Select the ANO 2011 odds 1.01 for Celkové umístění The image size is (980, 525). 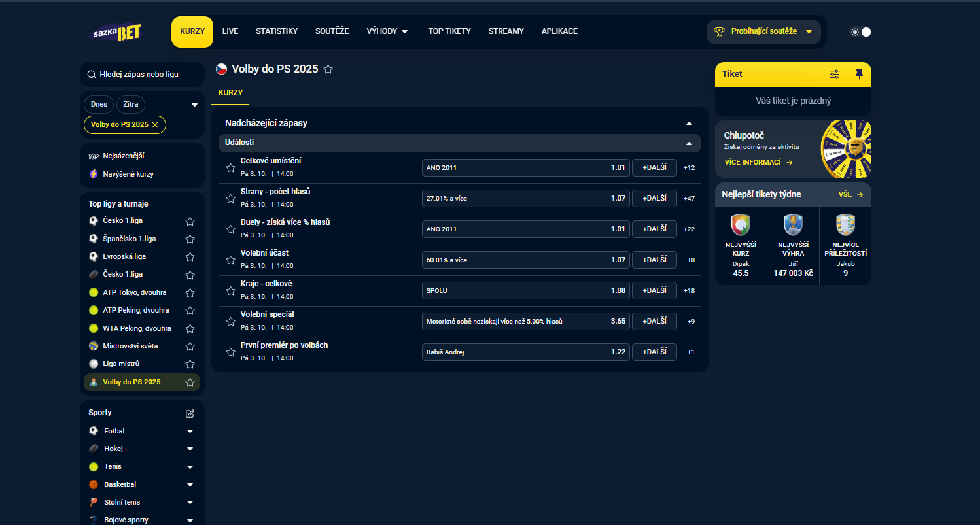pyautogui.click(x=525, y=167)
